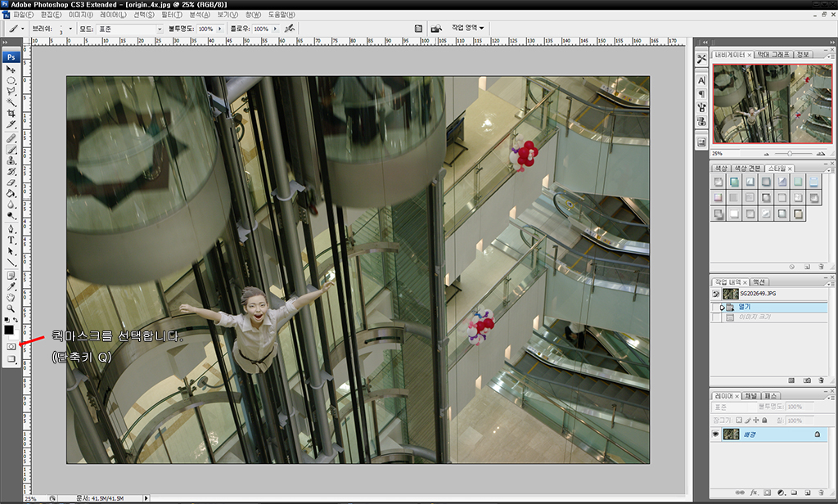The width and height of the screenshot is (838, 504).
Task: Click the SG202649.JPG history snapshot thumbnail
Action: (730, 294)
